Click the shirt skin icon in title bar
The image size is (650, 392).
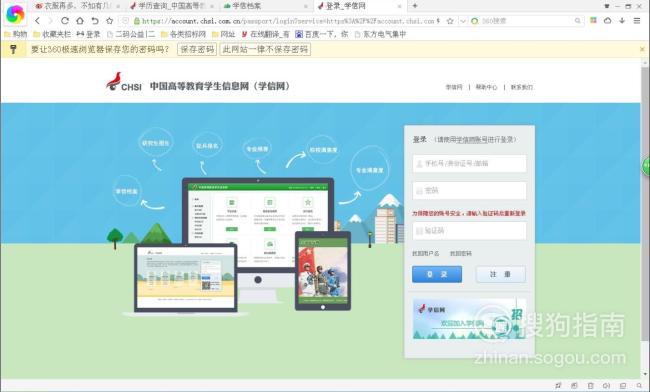click(606, 6)
